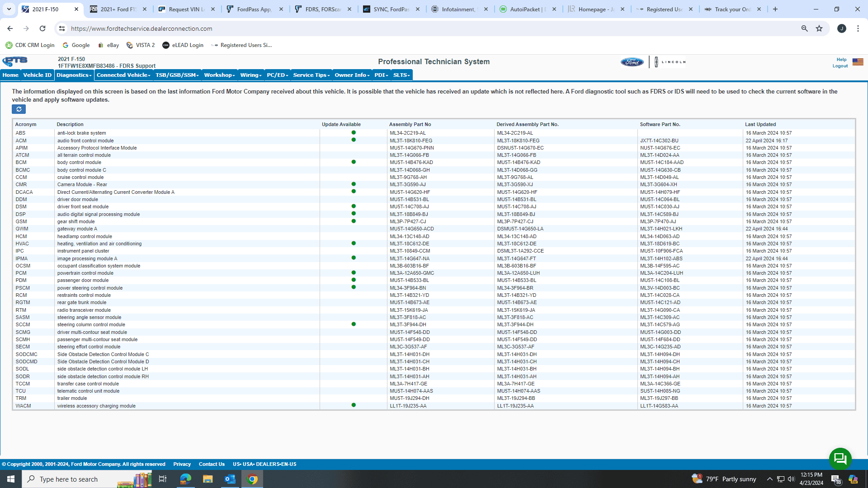
Task: Open notification center icon in tray
Action: 836,479
